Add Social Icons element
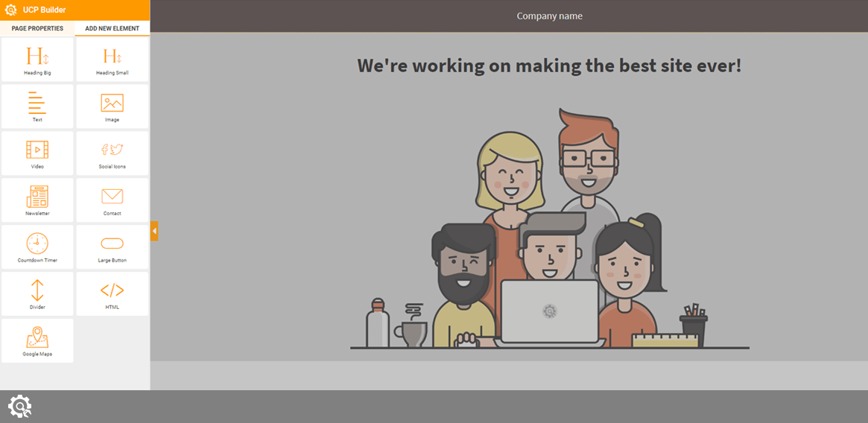Viewport: 868px width, 423px height. (112, 153)
